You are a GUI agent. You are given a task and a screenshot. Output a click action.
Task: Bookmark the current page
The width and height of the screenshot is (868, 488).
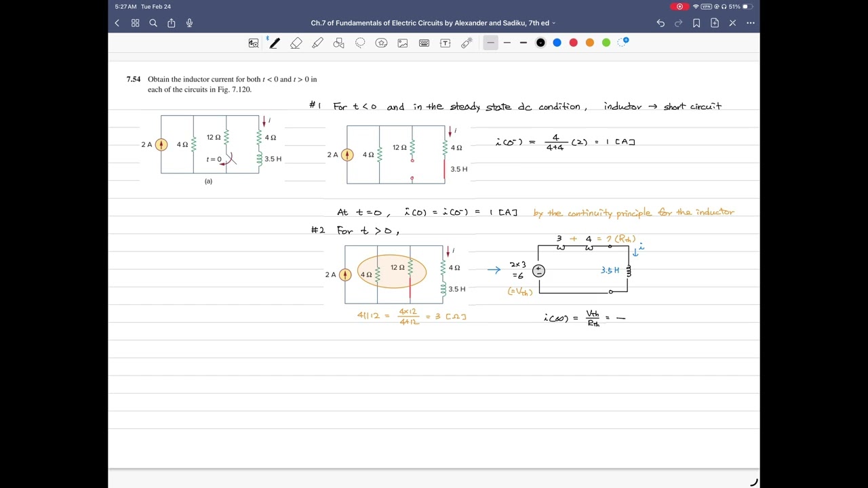point(696,23)
